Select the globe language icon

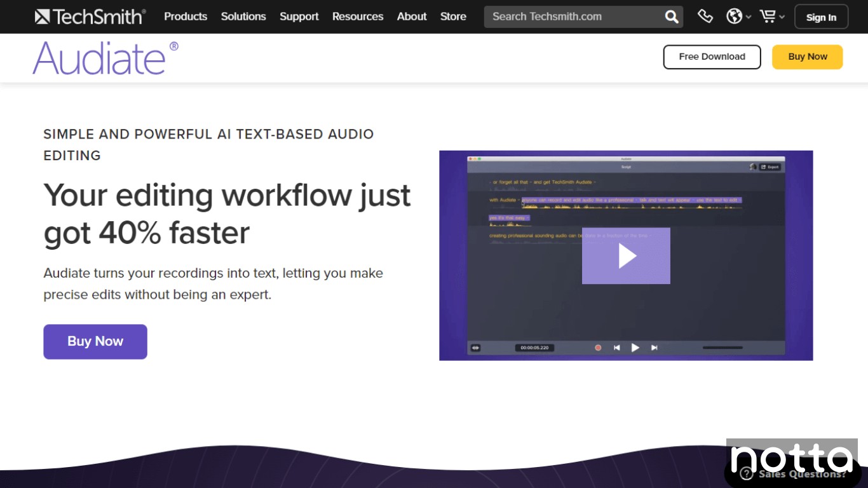(x=735, y=17)
